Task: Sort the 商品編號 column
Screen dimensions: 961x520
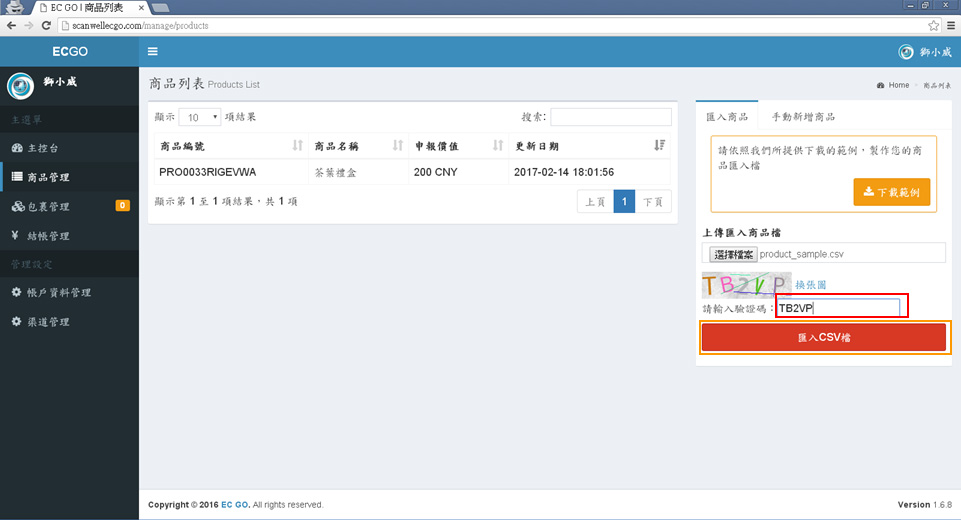Action: click(x=297, y=146)
